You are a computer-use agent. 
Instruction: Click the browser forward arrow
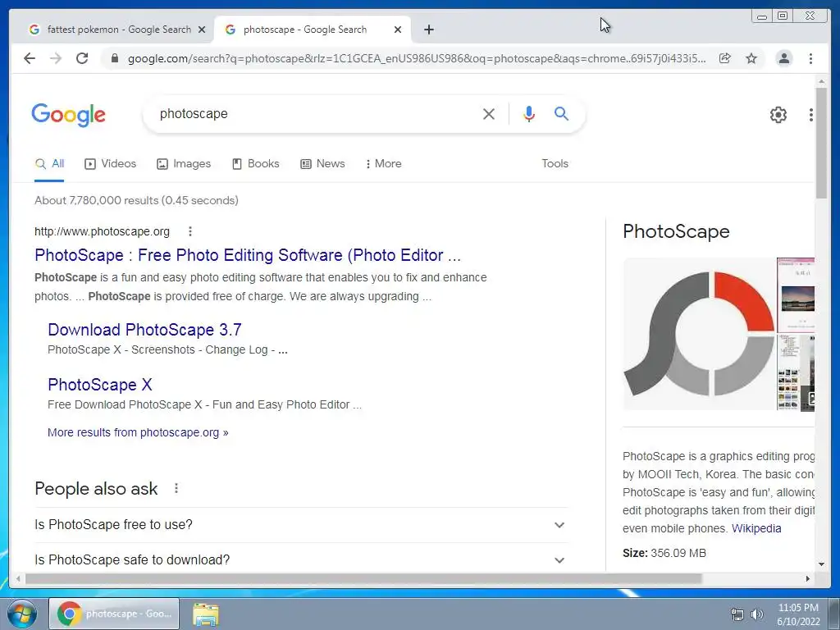(56, 58)
